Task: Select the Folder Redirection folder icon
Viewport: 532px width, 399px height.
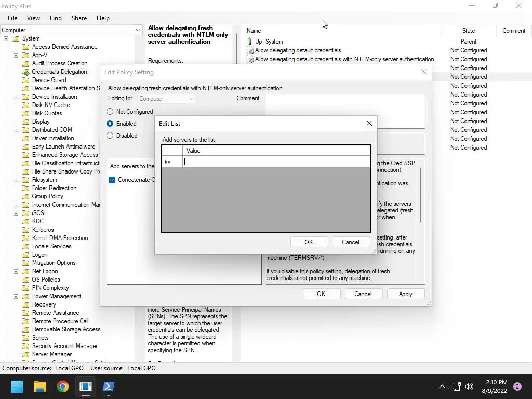Action: [x=25, y=188]
